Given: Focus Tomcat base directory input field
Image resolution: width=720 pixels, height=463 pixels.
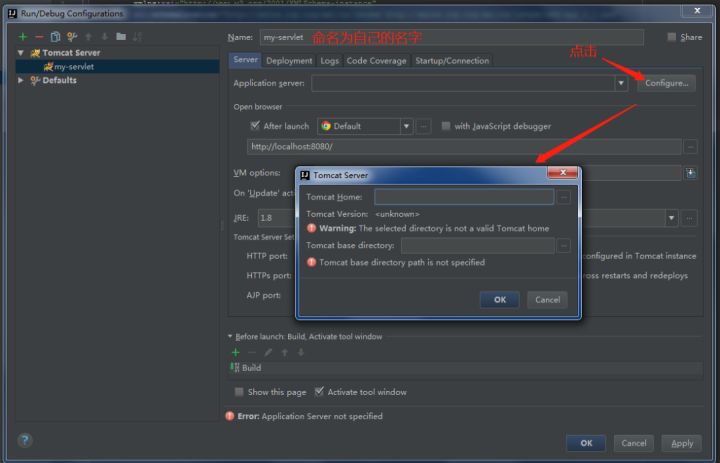Looking at the screenshot, I should [478, 245].
